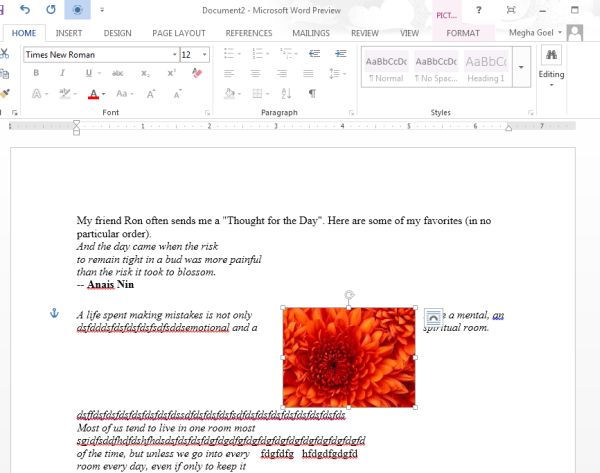
Task: Open the Picture Tools FORMAT tab
Action: pos(463,33)
